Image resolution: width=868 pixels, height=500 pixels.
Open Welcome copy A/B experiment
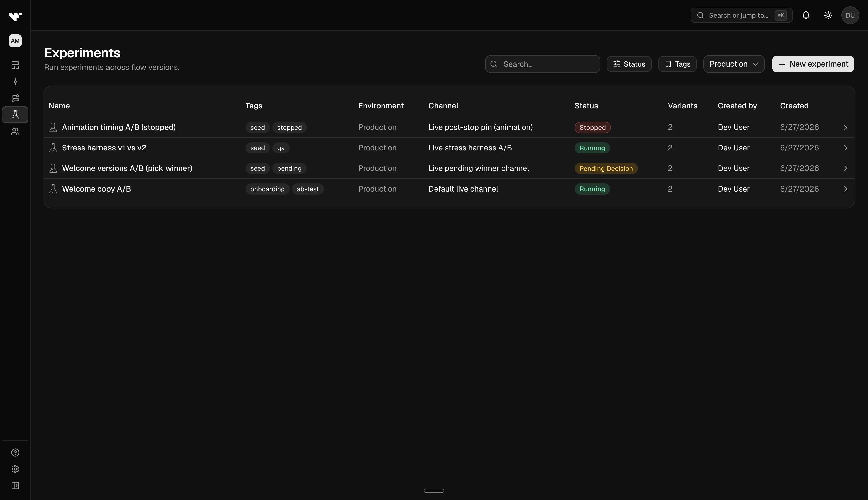coord(96,189)
